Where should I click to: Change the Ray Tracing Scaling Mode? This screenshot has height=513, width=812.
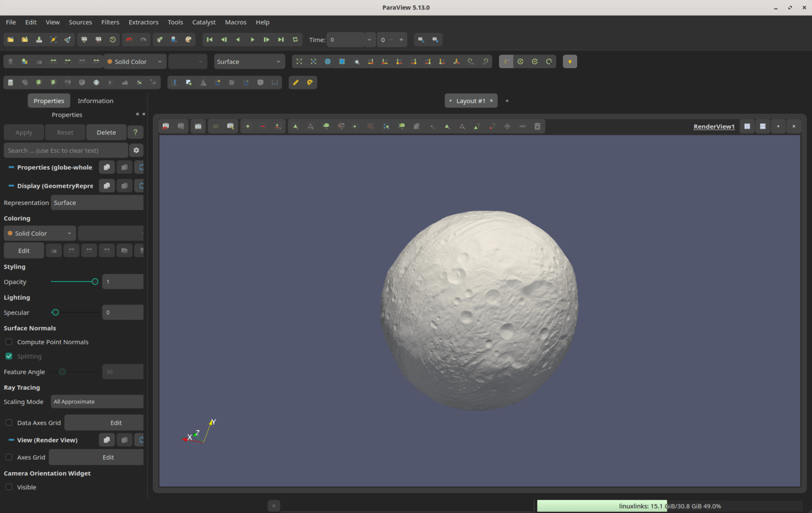[x=97, y=401]
